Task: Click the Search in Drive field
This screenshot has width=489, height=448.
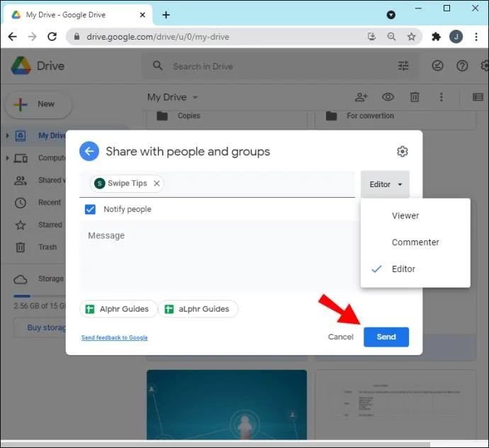Action: (281, 67)
